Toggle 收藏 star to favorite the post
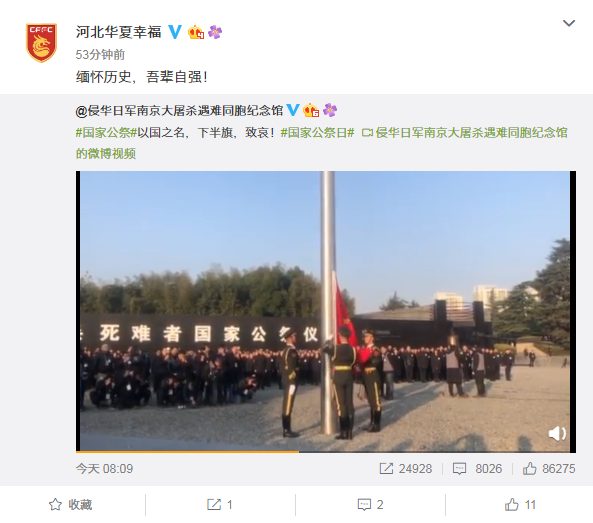Image resolution: width=593 pixels, height=523 pixels. tap(70, 505)
